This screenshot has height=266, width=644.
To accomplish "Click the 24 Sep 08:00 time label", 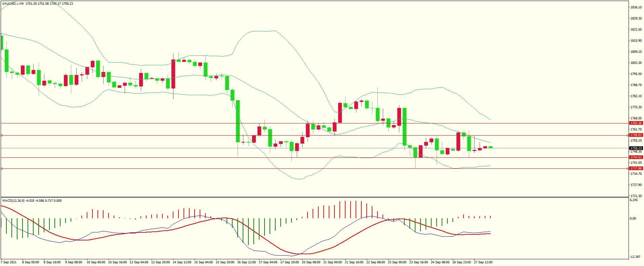I will click(x=440, y=262).
